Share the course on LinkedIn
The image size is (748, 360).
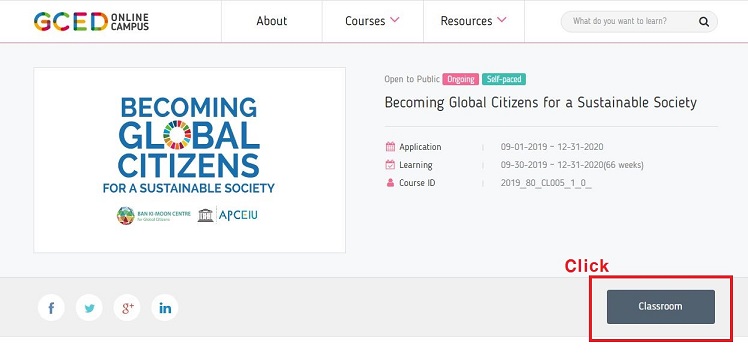[165, 308]
